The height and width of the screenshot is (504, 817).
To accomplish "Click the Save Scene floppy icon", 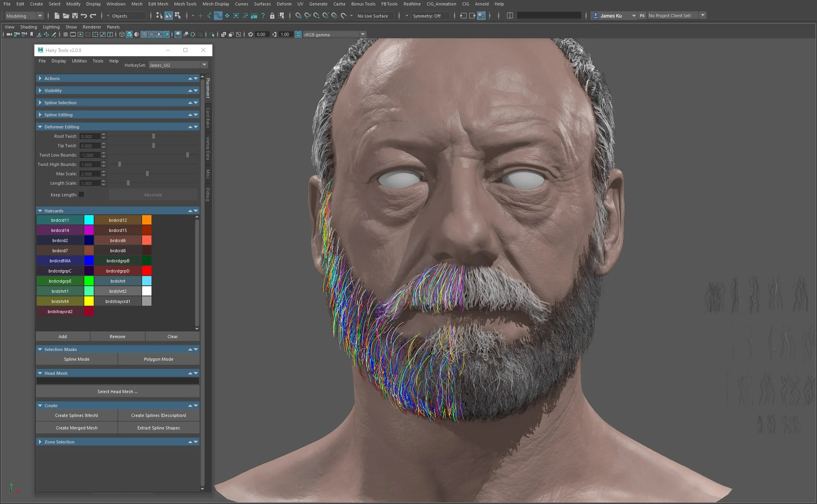I will [75, 16].
